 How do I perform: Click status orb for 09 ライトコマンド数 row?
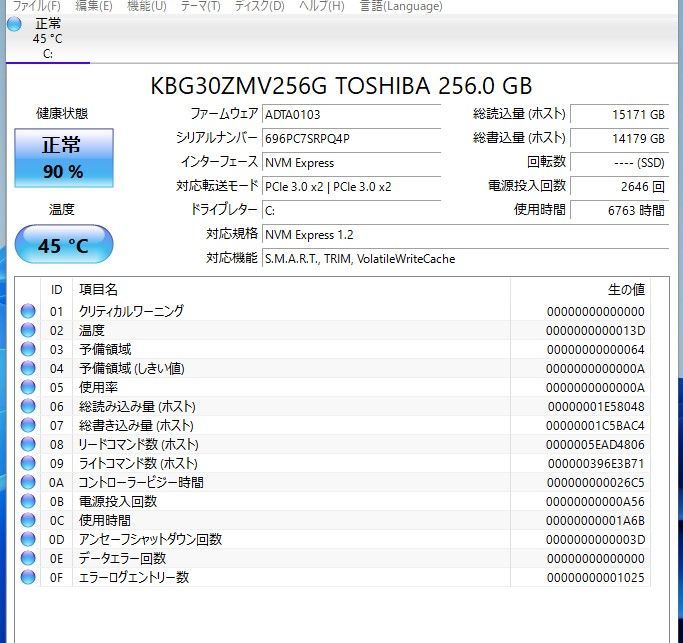click(x=28, y=463)
